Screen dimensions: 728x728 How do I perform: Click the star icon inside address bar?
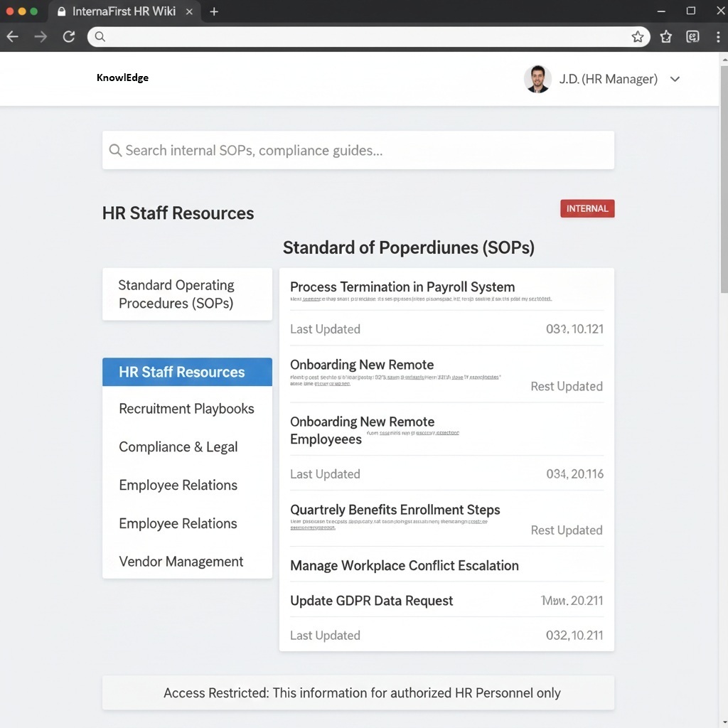coord(638,37)
